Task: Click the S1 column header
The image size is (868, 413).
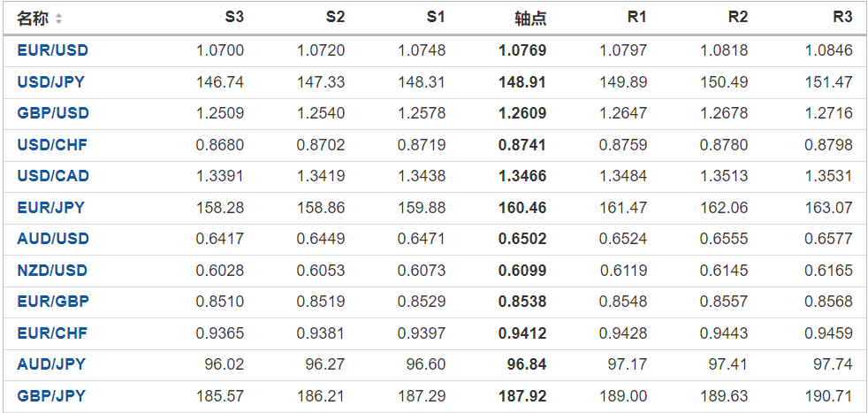Action: click(x=436, y=17)
